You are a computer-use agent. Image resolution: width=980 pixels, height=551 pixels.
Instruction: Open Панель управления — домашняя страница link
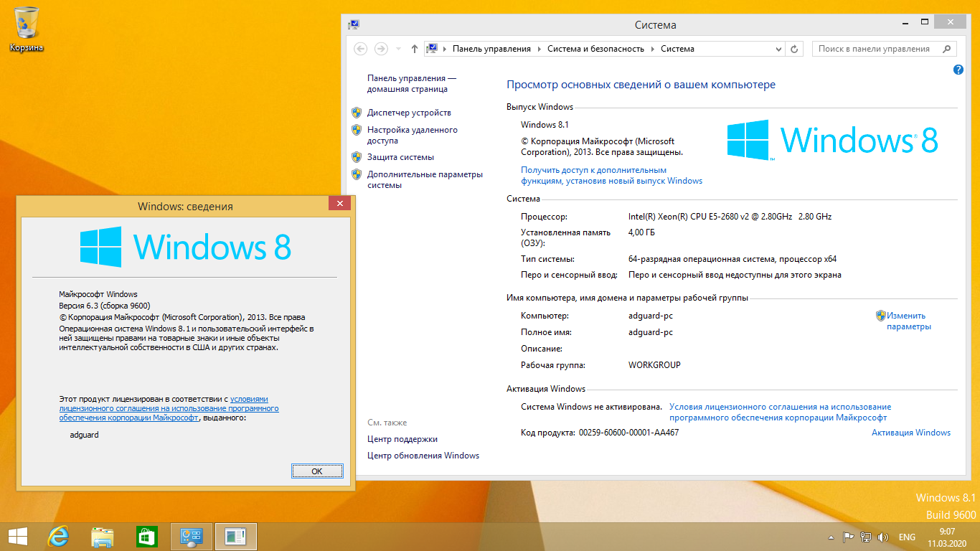click(412, 83)
